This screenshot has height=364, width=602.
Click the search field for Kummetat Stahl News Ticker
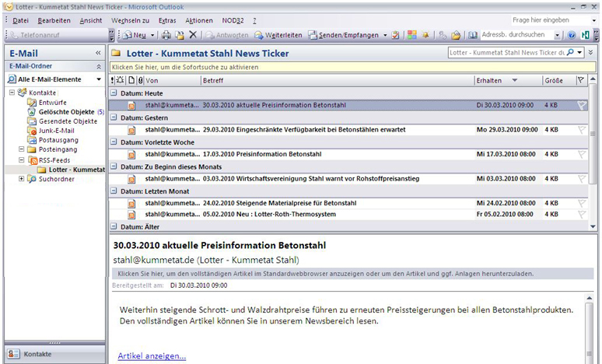[x=506, y=53]
